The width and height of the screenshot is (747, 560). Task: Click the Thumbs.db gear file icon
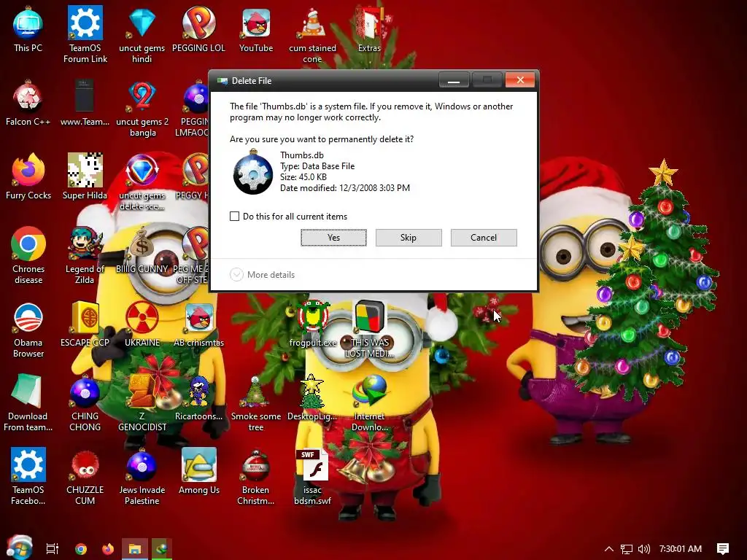point(252,172)
